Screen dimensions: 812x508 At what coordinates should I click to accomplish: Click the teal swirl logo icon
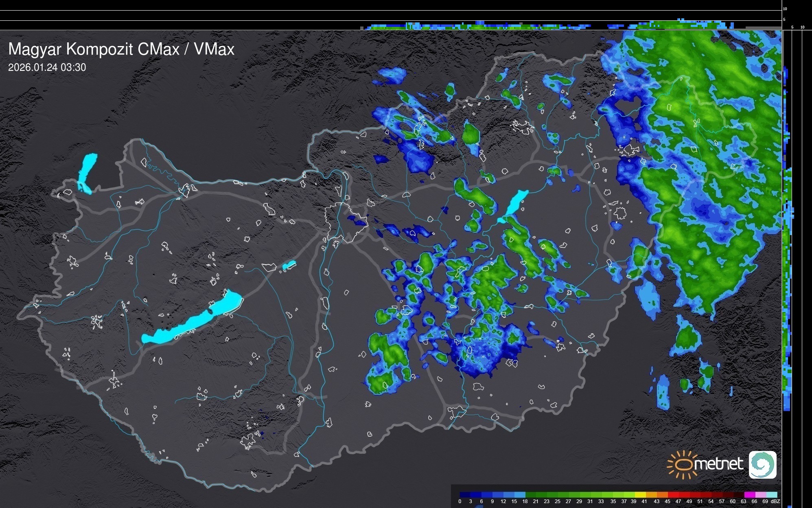pyautogui.click(x=762, y=464)
